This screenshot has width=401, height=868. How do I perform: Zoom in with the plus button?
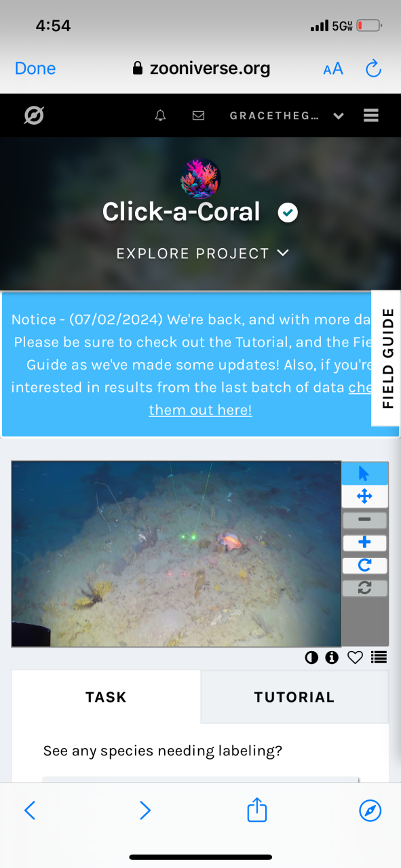(x=364, y=542)
